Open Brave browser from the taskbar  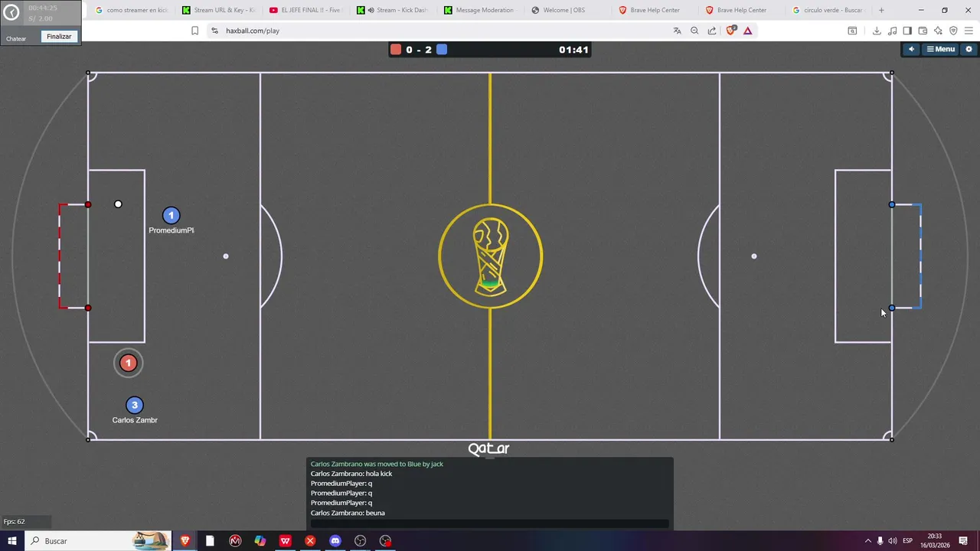(x=185, y=541)
